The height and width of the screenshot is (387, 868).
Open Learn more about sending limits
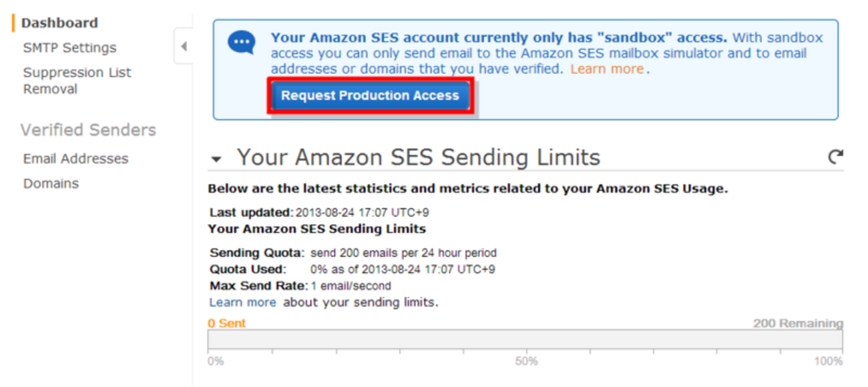pos(242,302)
